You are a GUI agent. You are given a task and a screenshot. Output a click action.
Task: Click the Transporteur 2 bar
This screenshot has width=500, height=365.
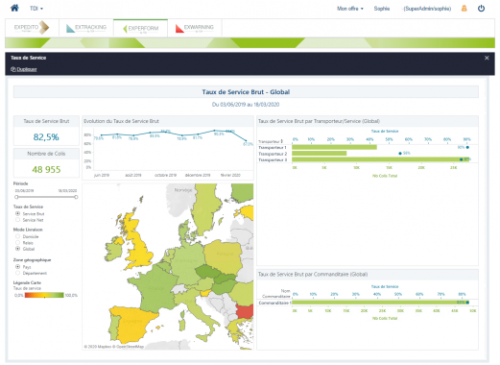[x=319, y=153]
